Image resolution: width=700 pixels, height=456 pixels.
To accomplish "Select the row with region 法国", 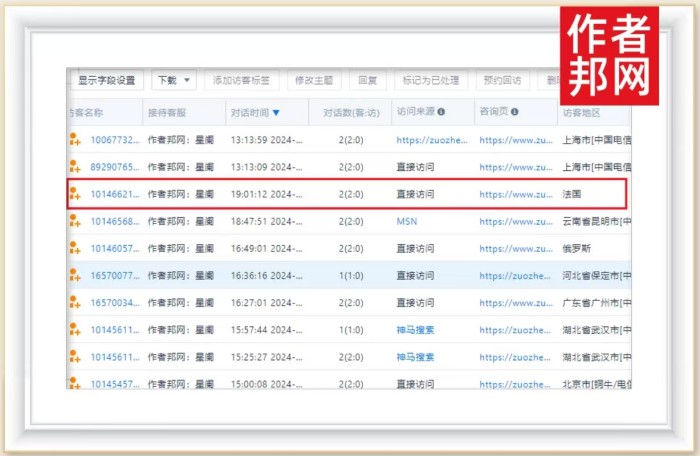I will (348, 194).
